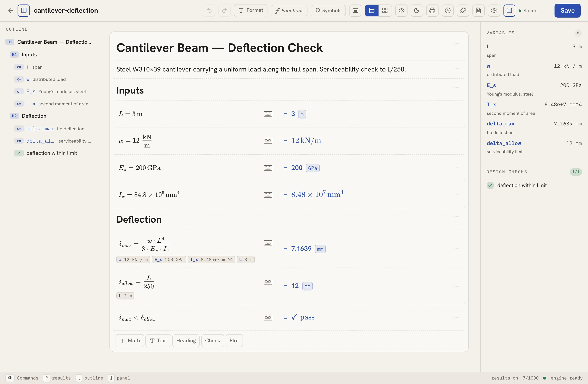Open the Format menu
This screenshot has height=384, width=588.
point(251,11)
